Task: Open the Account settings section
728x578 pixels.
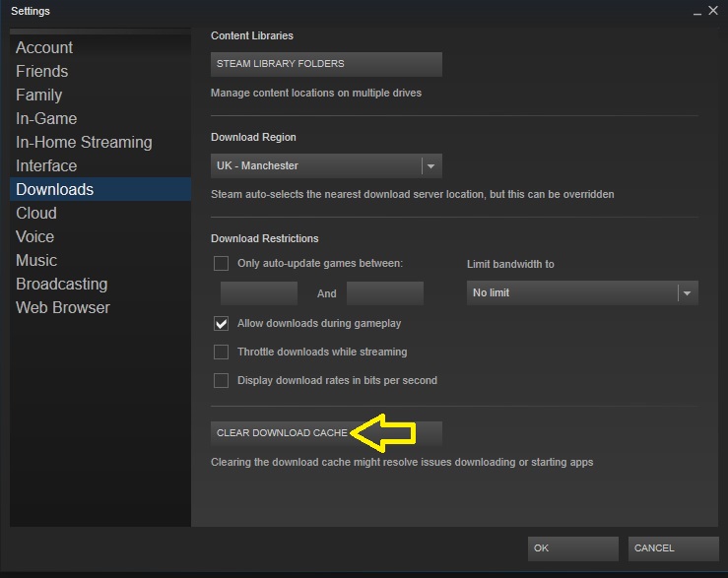Action: tap(100, 47)
